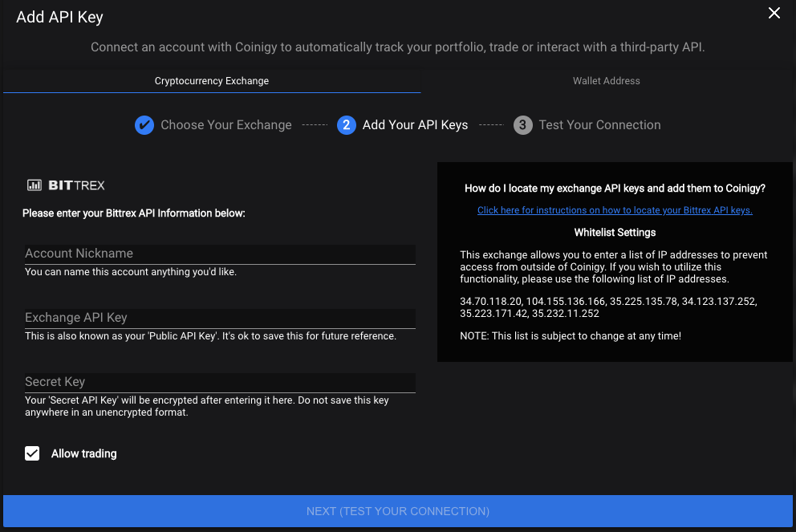The image size is (796, 532).
Task: Click the step 2 circle icon
Action: click(x=346, y=125)
